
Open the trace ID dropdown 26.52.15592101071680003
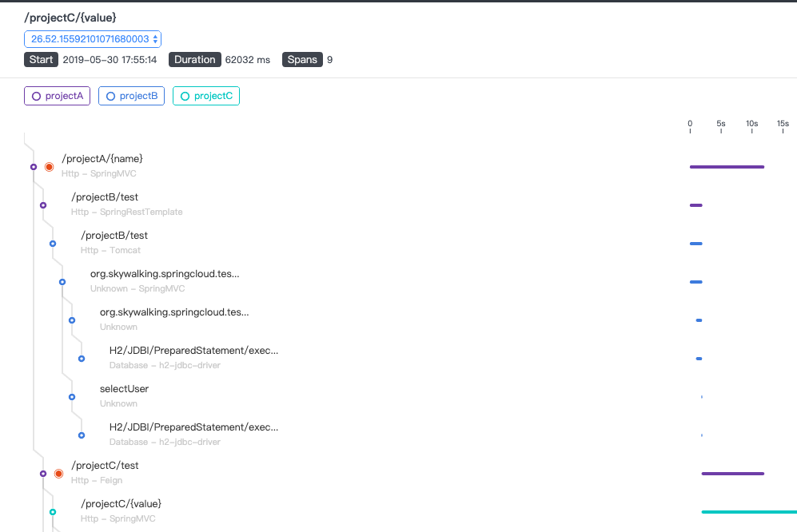pos(93,39)
